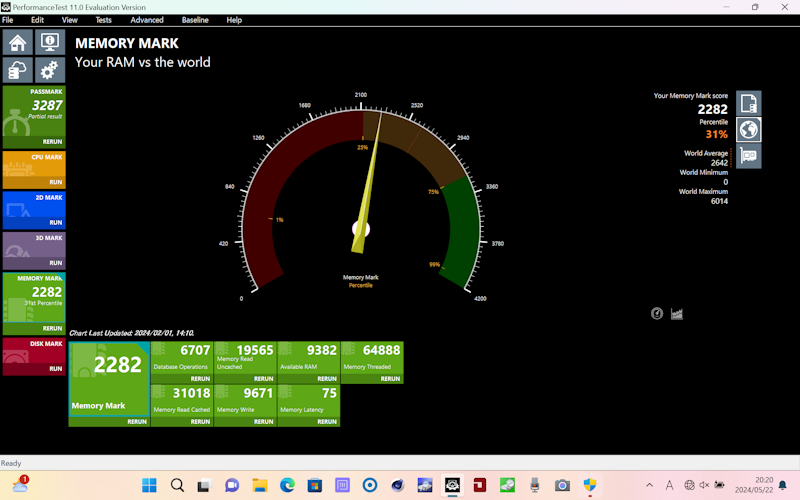Open the weather widget on the taskbar
The image size is (800, 500).
20,484
